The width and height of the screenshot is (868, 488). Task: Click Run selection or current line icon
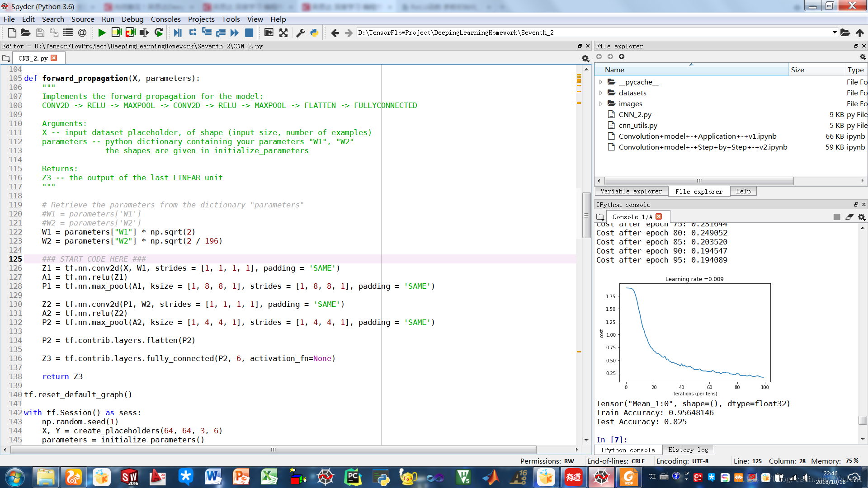tap(145, 33)
